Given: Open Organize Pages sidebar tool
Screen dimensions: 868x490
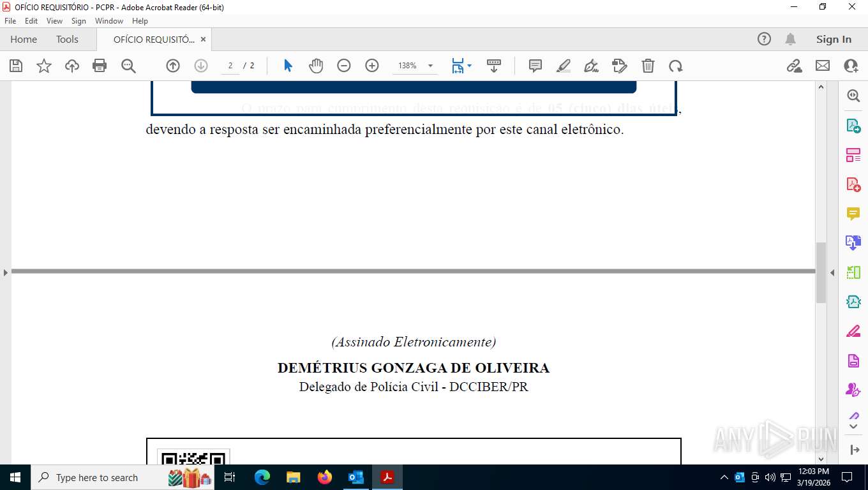Looking at the screenshot, I should pyautogui.click(x=853, y=155).
